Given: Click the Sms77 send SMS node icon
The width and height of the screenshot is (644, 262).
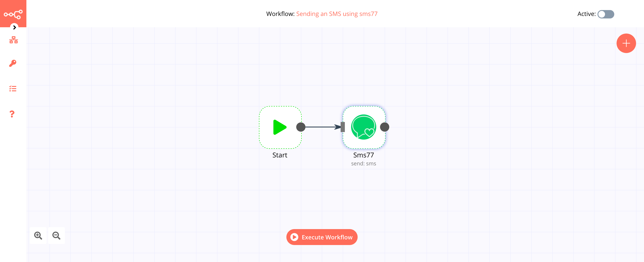Looking at the screenshot, I should coord(363,127).
